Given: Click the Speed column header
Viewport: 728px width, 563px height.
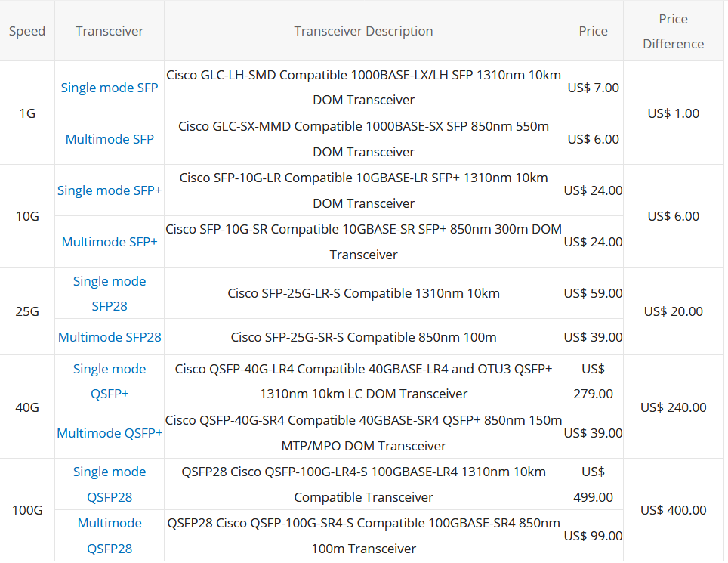Looking at the screenshot, I should (x=27, y=31).
